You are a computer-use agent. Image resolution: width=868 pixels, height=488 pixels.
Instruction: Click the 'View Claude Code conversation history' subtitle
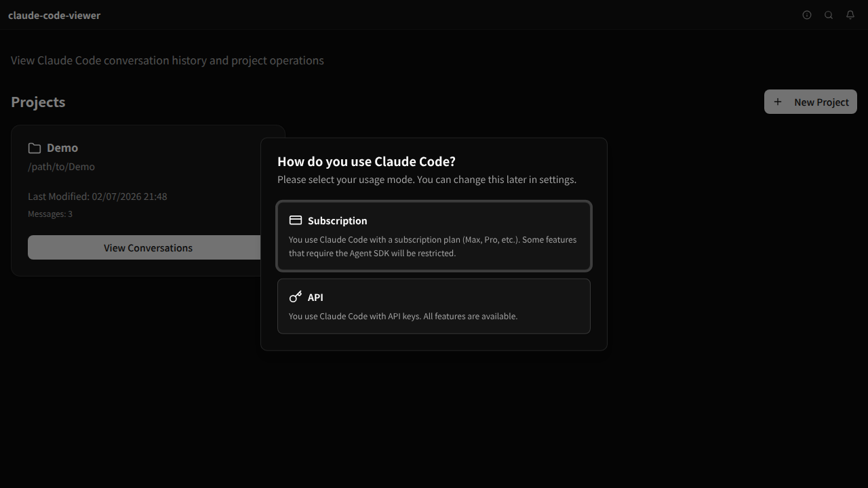click(x=167, y=60)
